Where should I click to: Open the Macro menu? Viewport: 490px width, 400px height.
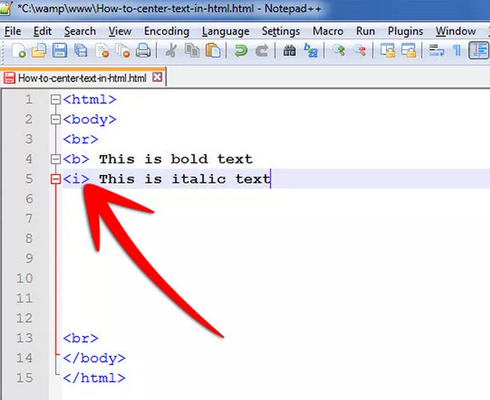pyautogui.click(x=328, y=31)
